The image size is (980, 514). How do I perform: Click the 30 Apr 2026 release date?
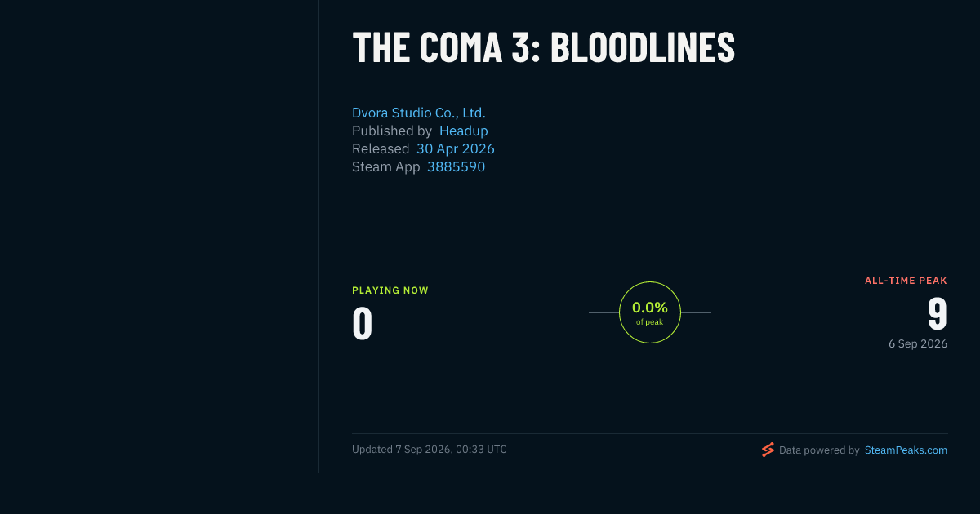[x=456, y=148]
